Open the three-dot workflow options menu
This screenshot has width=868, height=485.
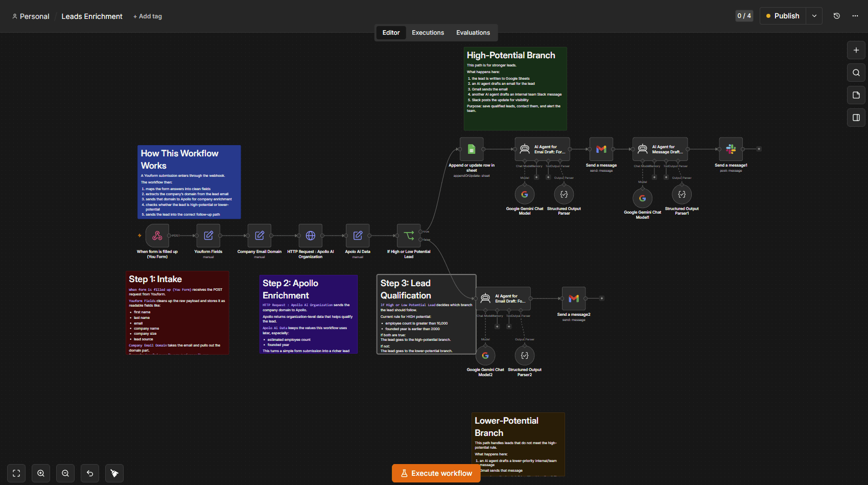(855, 16)
